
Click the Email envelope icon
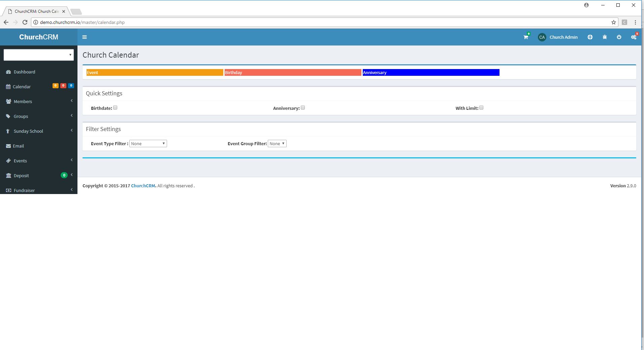pos(8,146)
